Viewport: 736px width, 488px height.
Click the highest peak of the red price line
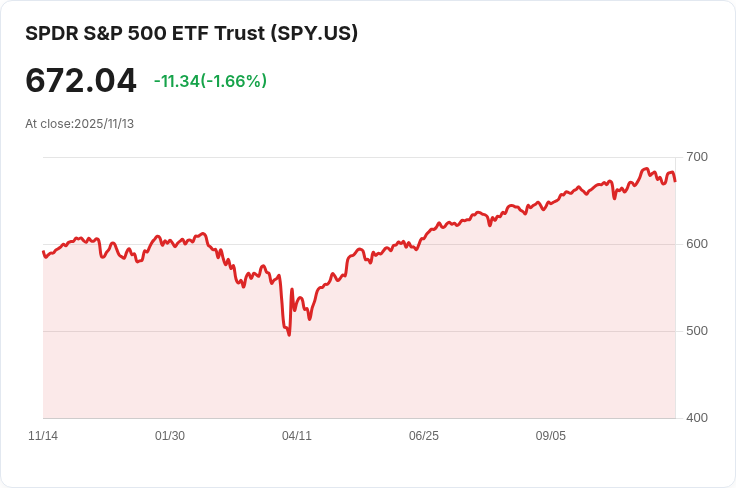tap(646, 168)
